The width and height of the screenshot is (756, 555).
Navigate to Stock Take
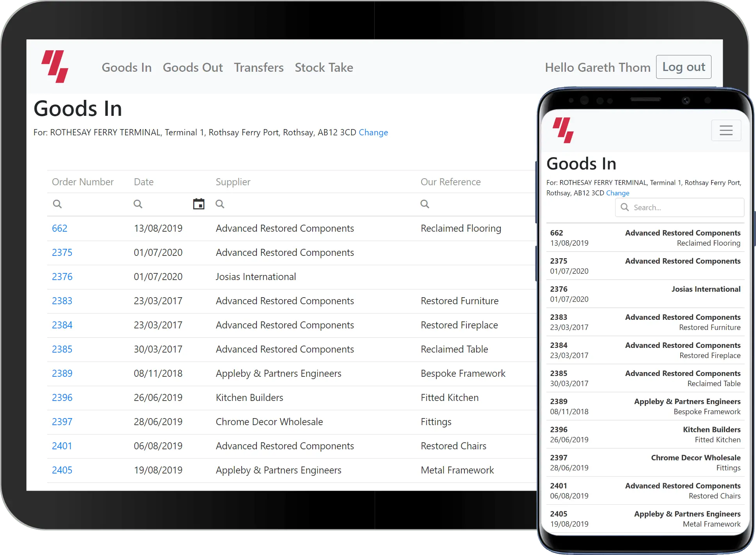click(x=324, y=67)
